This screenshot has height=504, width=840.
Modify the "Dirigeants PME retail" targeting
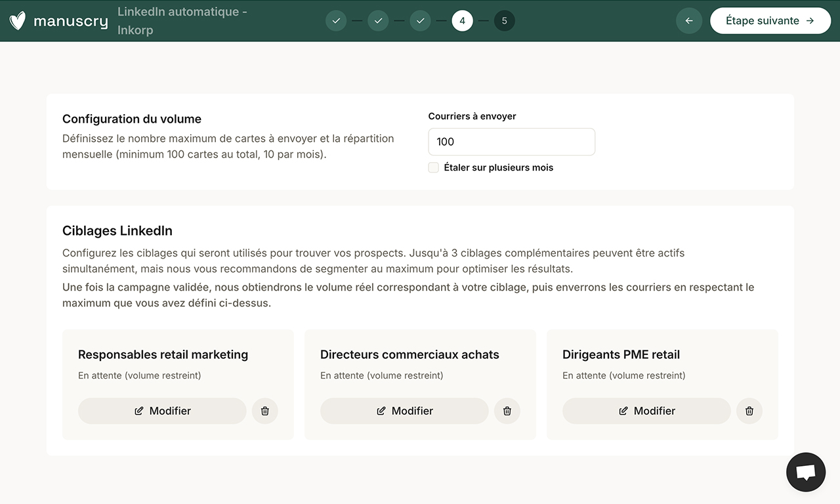646,411
